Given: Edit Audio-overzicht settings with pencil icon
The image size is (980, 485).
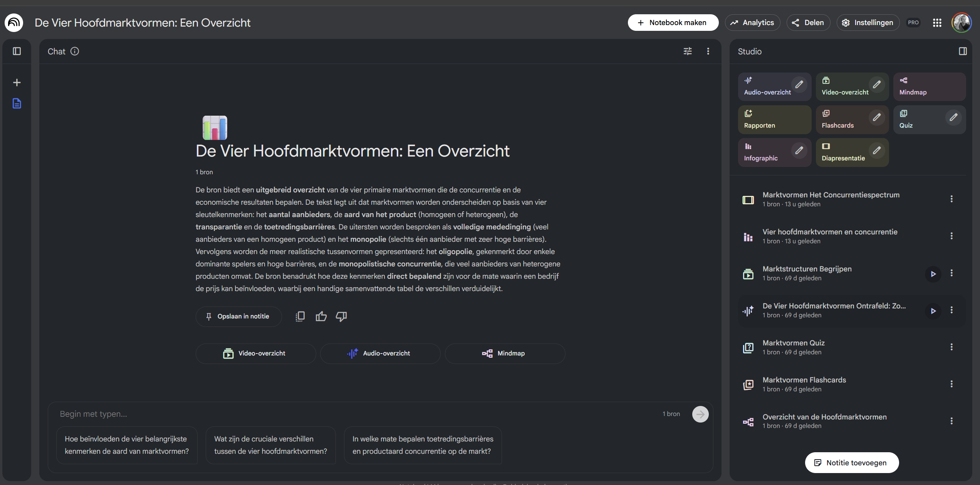Looking at the screenshot, I should tap(799, 84).
